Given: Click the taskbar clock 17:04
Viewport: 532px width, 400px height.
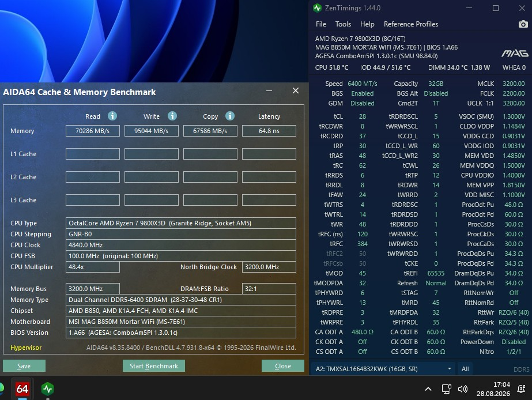Looking at the screenshot, I should (501, 384).
